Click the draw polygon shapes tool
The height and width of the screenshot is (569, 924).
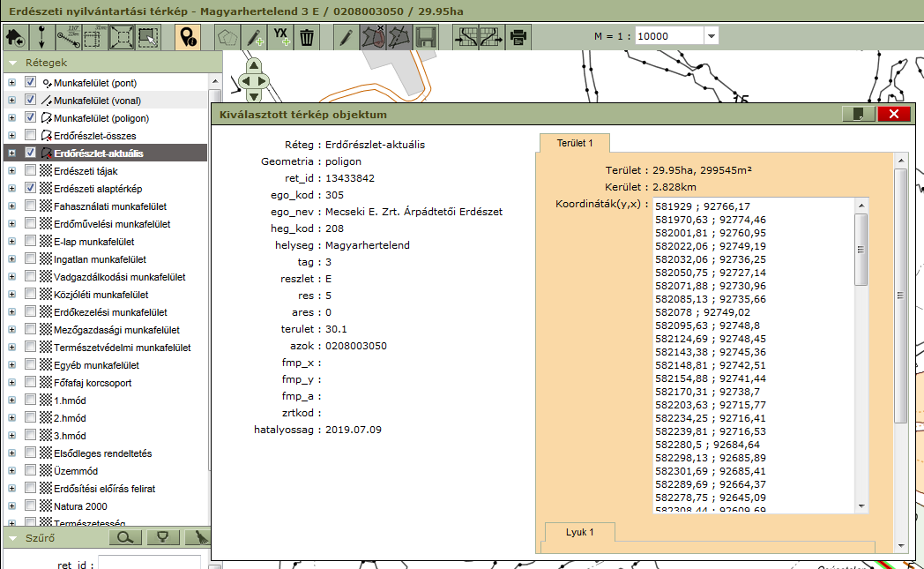click(x=227, y=37)
